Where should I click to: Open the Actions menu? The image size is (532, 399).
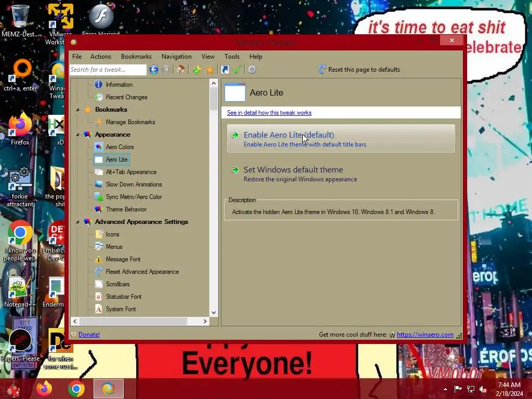[x=101, y=57]
